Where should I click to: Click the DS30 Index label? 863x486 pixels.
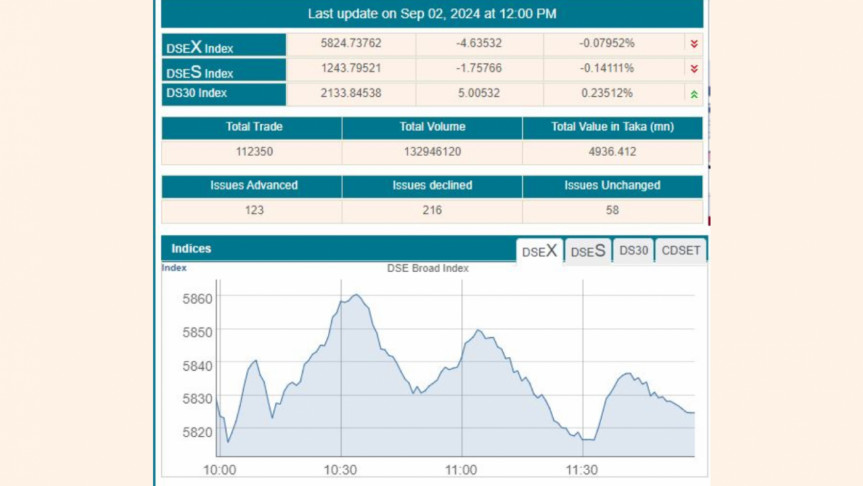coord(196,93)
